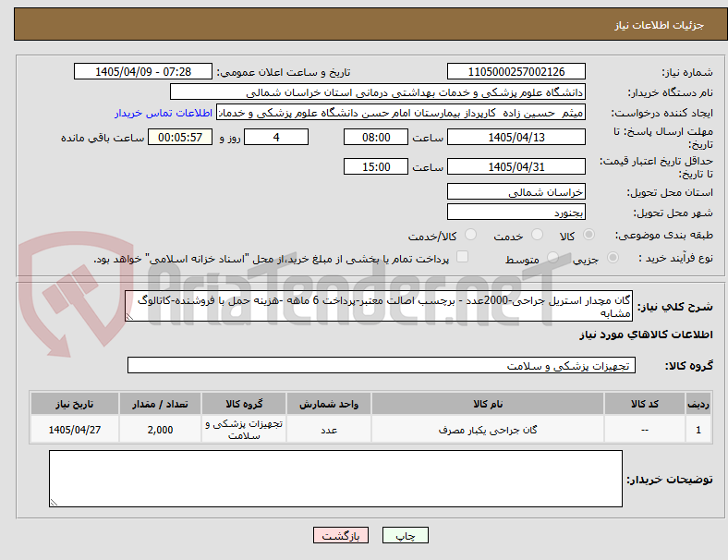
Task: Click the item code cell showing --
Action: point(645,430)
